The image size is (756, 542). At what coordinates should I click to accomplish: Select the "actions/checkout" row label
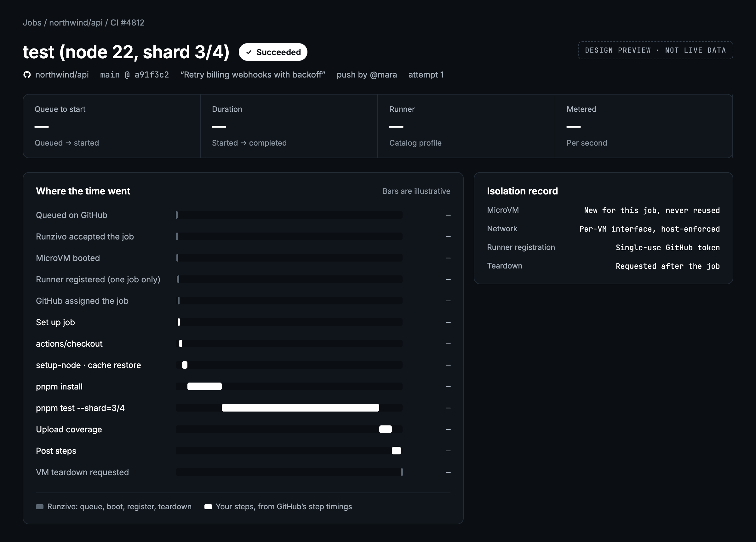(x=69, y=344)
